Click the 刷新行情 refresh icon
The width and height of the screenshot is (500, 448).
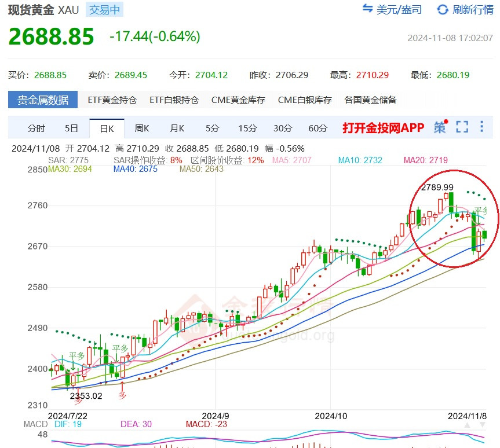(x=443, y=9)
